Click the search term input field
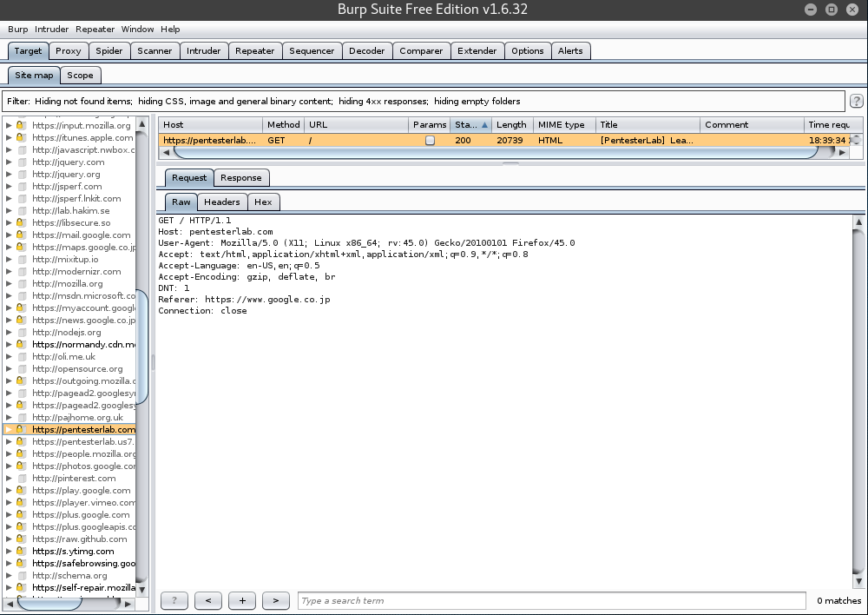The image size is (868, 615). 551,600
